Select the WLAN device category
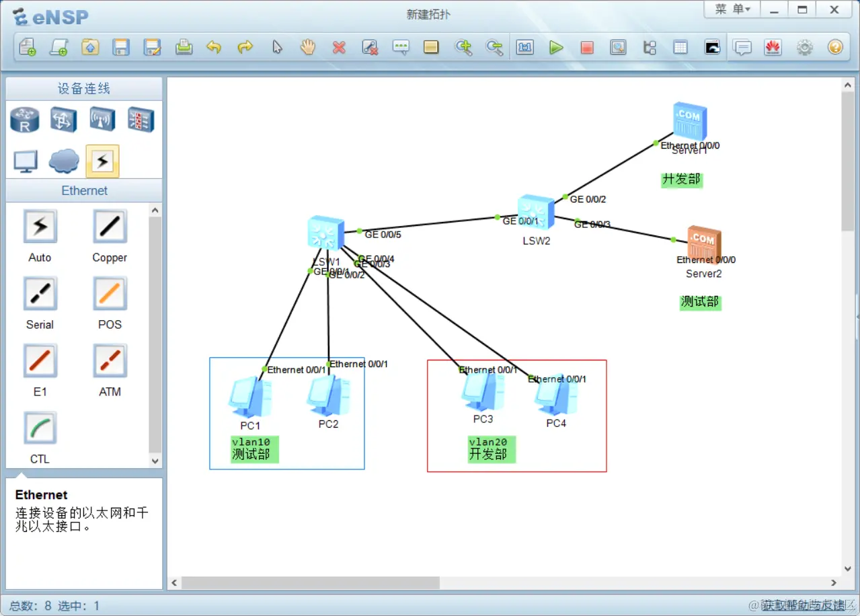The image size is (860, 616). [103, 120]
